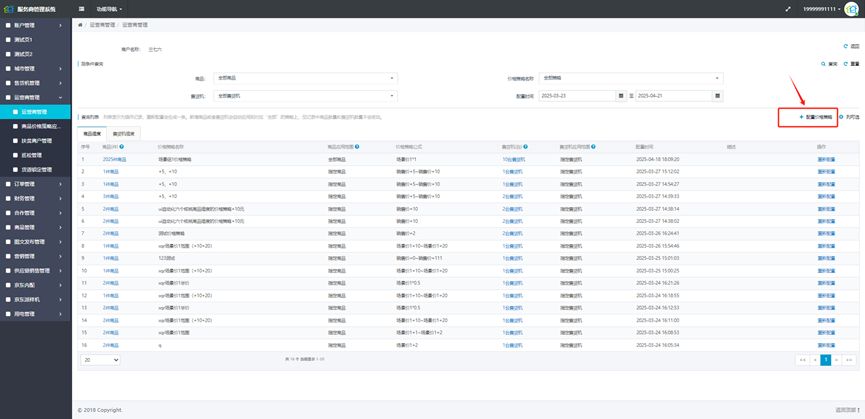Open the calendar for end date 2025-04-21
Image resolution: width=865 pixels, height=419 pixels.
718,96
